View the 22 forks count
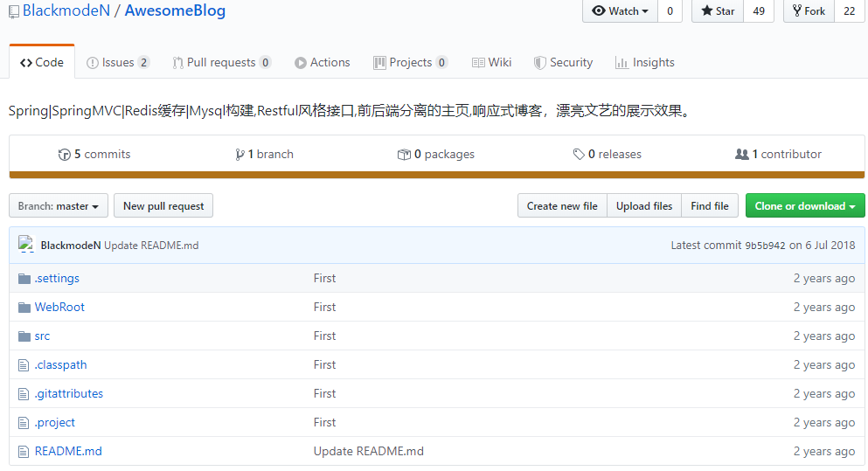The width and height of the screenshot is (868, 471). point(849,11)
